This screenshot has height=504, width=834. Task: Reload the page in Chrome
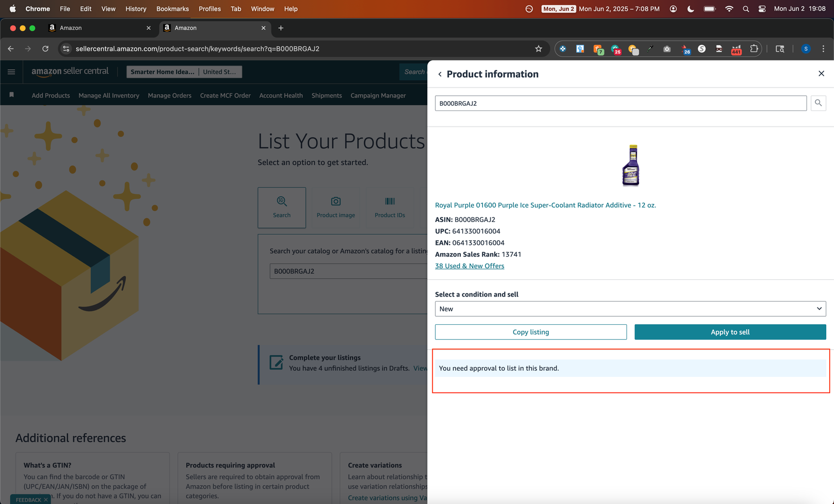[x=45, y=48]
